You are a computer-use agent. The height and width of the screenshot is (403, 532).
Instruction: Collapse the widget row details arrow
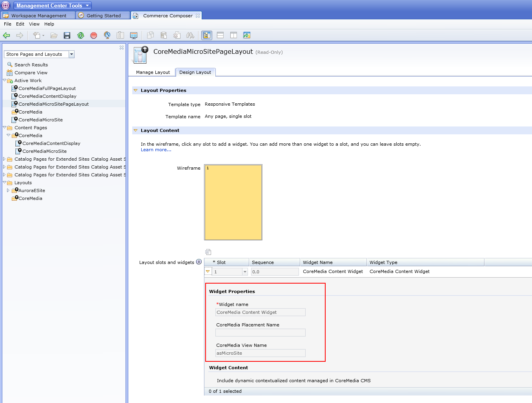[208, 271]
